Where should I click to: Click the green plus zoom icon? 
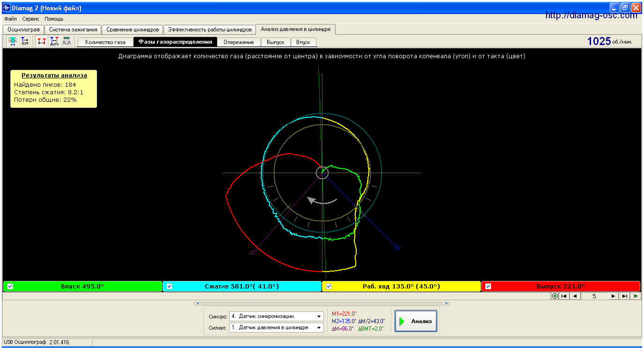pyautogui.click(x=555, y=296)
